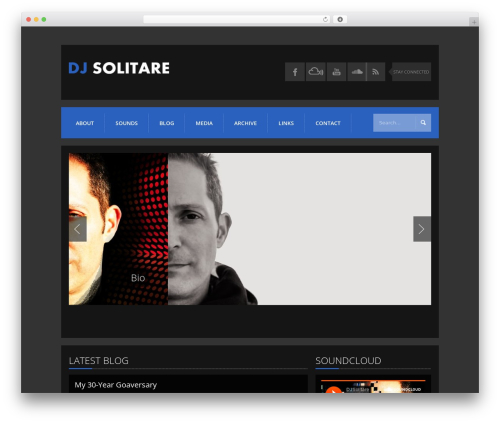Image resolution: width=500 pixels, height=423 pixels.
Task: Click the search magnifier button
Action: 423,123
